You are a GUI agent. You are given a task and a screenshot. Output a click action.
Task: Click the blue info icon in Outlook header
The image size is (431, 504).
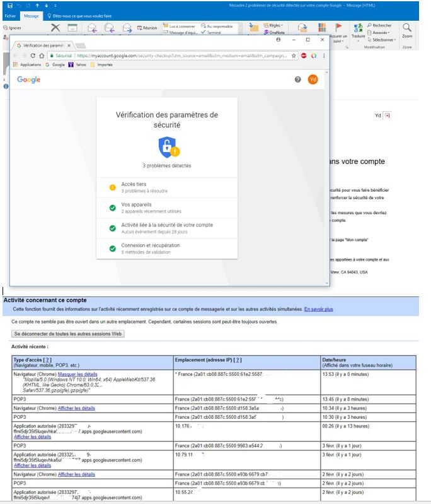click(6, 86)
